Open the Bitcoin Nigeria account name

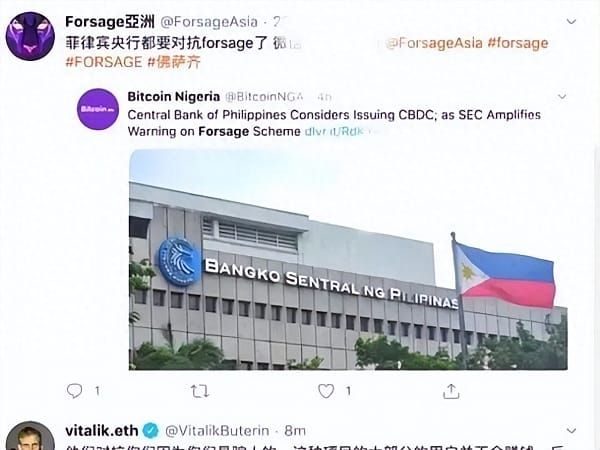pos(174,96)
